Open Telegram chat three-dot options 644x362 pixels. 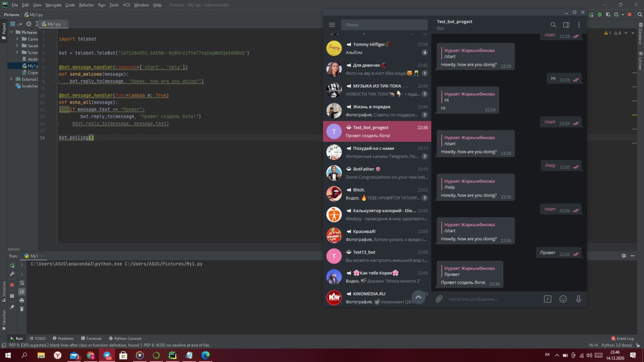click(x=579, y=25)
